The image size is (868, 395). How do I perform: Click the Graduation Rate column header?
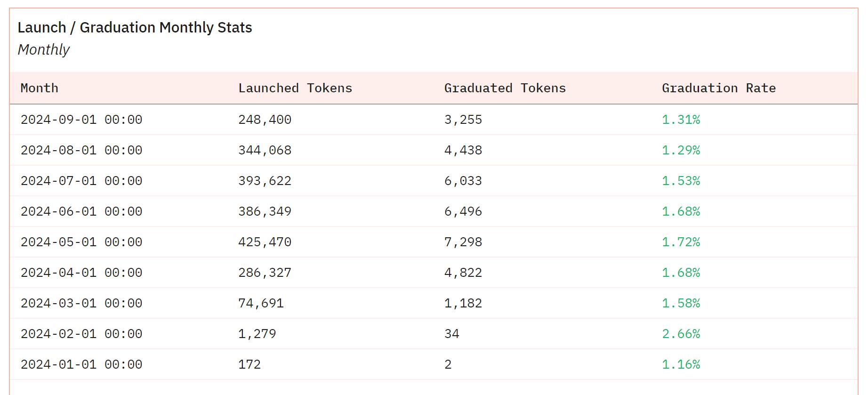coord(719,88)
